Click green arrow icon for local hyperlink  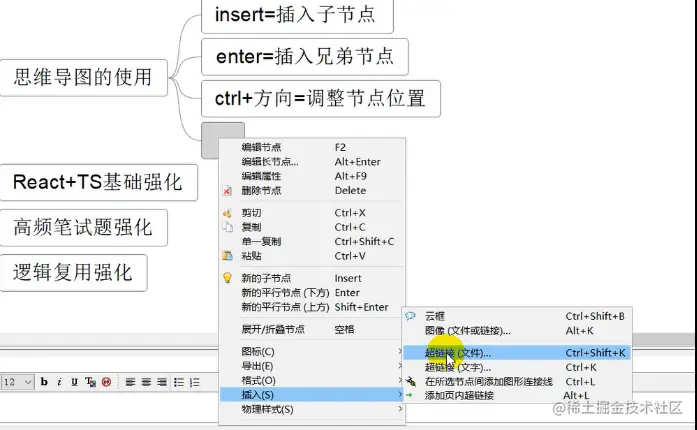coord(409,395)
